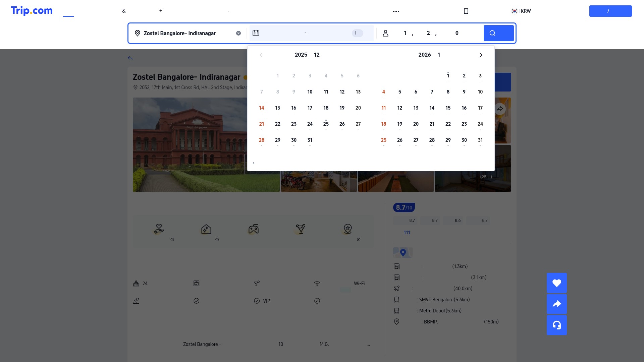
Task: Select January 16, 2026
Action: point(464,108)
